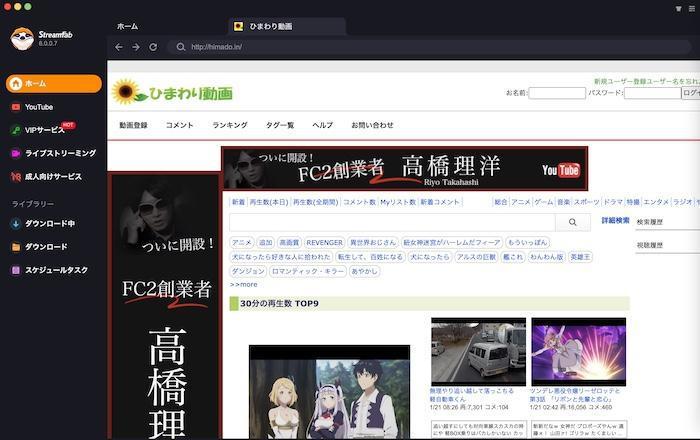Click the もういっぽん tag

click(527, 243)
